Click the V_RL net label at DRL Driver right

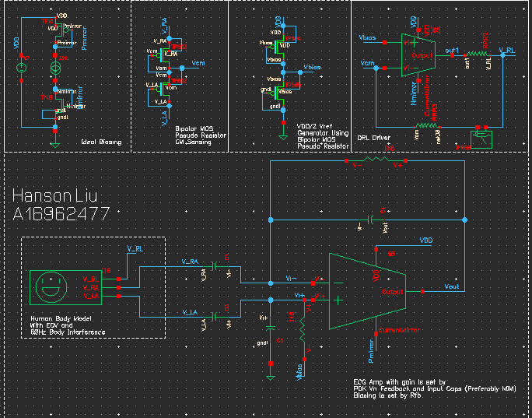[507, 51]
